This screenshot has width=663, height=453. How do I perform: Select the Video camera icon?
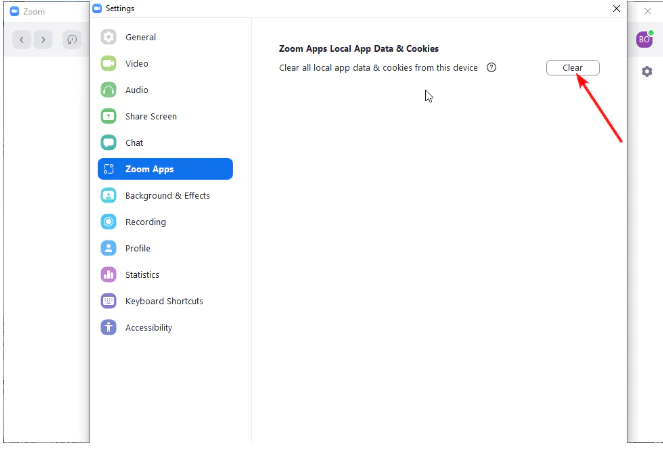click(x=109, y=63)
